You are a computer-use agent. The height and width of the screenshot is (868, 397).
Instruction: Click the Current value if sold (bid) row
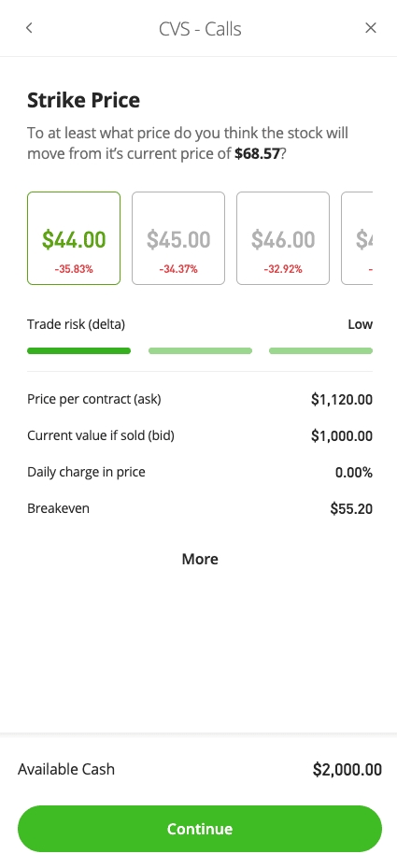(200, 435)
